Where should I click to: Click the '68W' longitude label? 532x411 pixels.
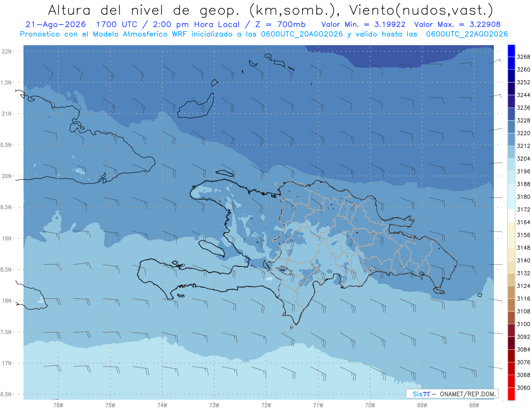(x=474, y=405)
